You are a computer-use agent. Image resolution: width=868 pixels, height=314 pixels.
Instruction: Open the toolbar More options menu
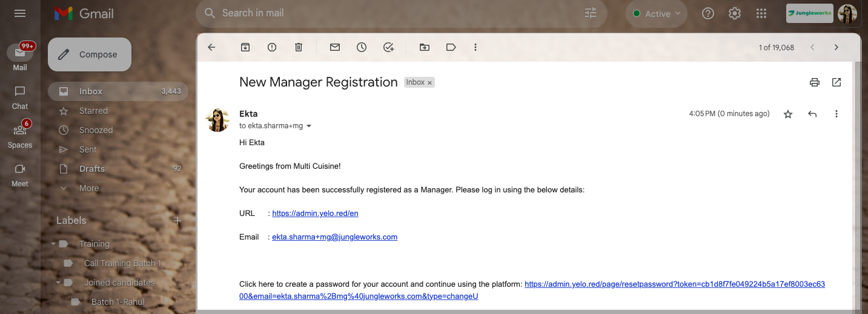(x=475, y=47)
